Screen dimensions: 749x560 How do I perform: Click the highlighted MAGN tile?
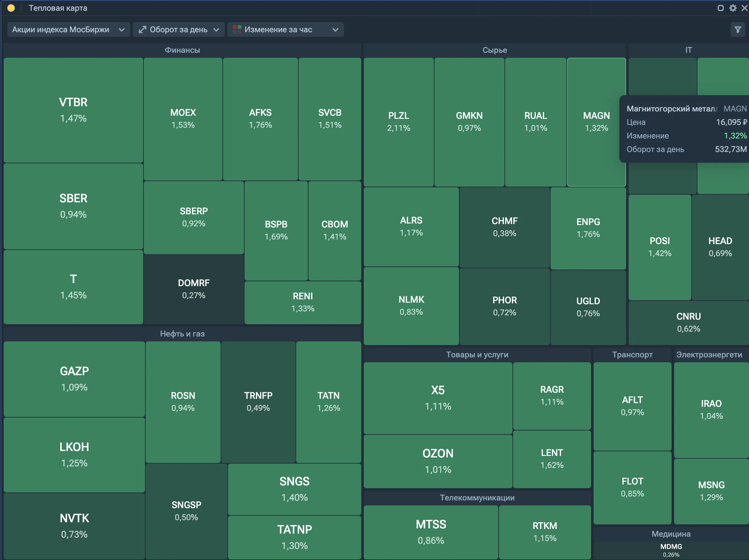pyautogui.click(x=596, y=122)
